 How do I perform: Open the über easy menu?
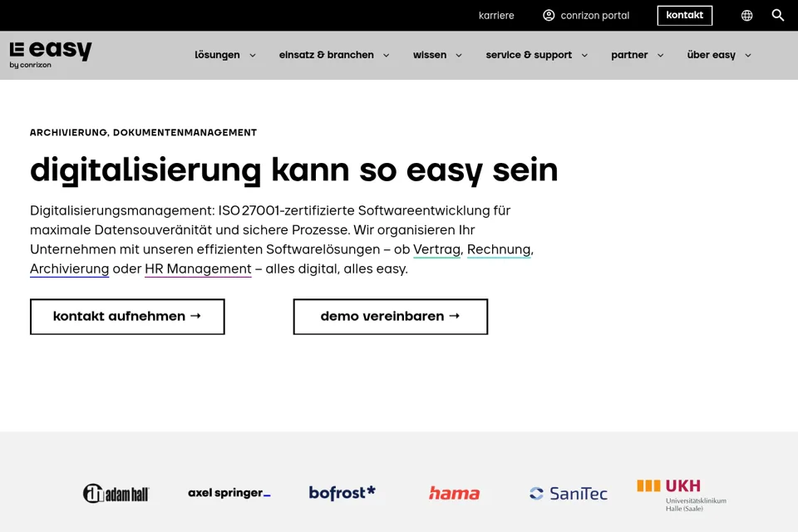click(x=711, y=55)
